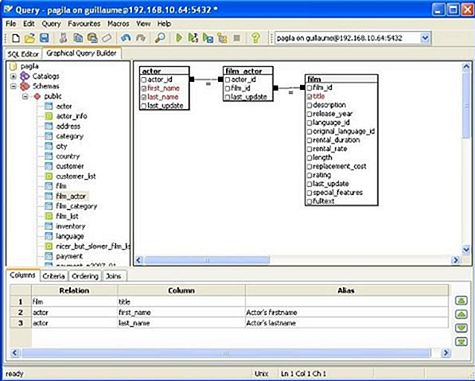Open the File menu
This screenshot has width=475, height=381.
click(11, 24)
